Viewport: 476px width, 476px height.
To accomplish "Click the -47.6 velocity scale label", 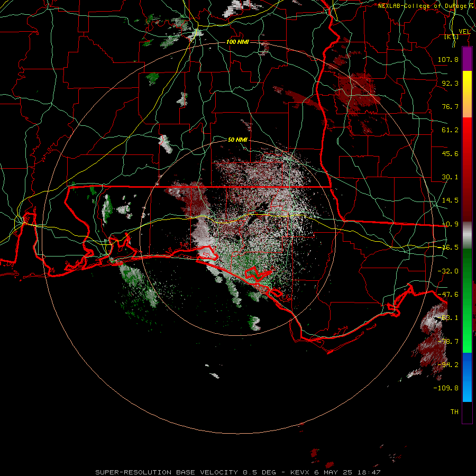I will point(448,295).
